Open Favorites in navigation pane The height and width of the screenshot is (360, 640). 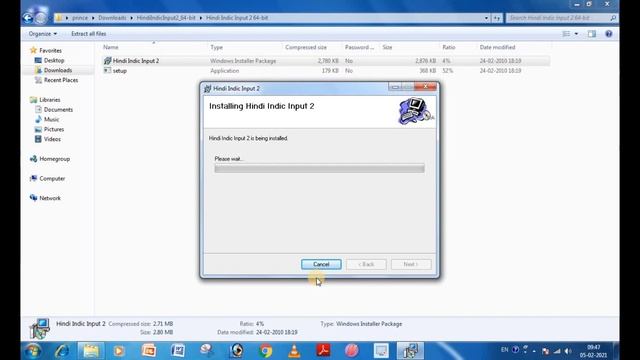(x=50, y=51)
